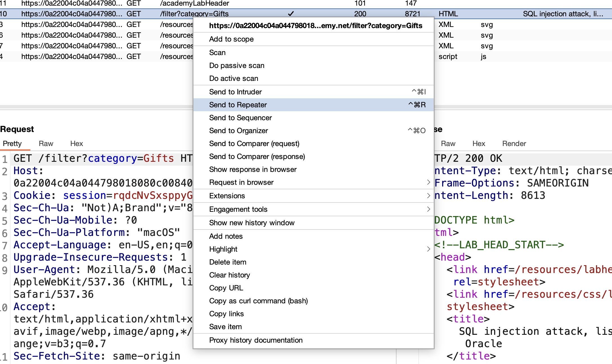
Task: Click Copy URL
Action: click(314, 288)
